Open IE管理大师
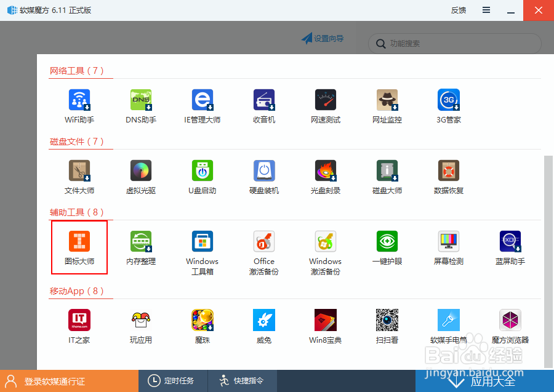 (203, 100)
